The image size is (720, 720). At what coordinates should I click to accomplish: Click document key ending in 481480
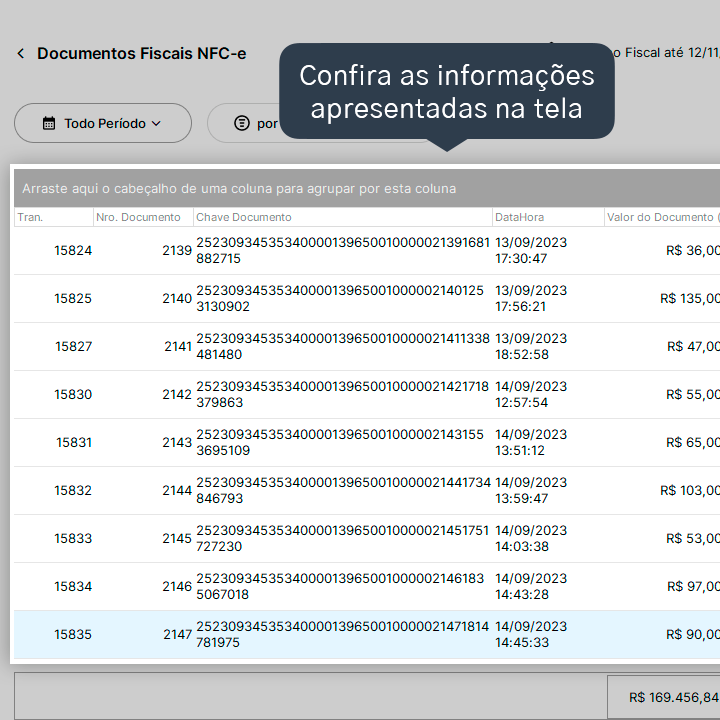pos(343,346)
